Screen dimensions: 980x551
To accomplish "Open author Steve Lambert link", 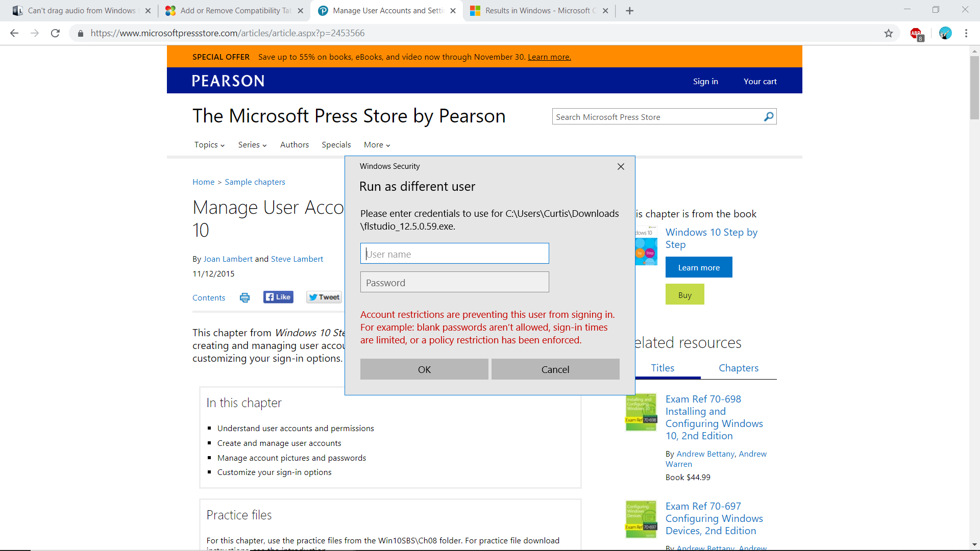I will click(297, 259).
